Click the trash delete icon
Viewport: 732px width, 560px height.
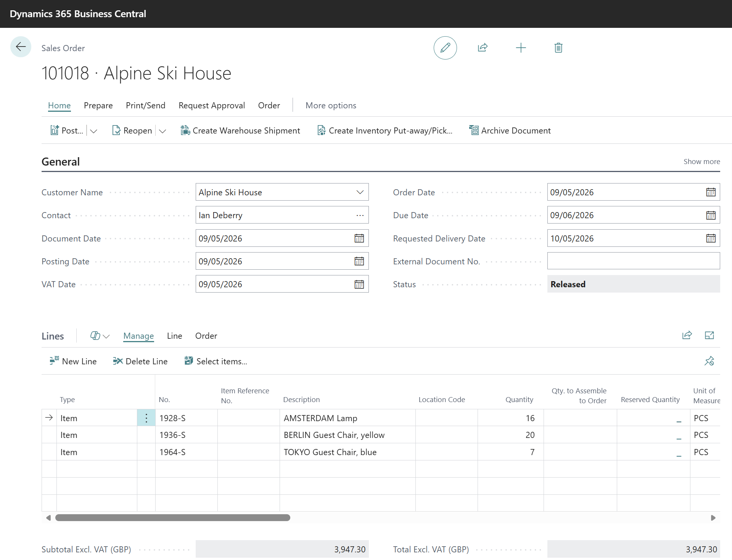(558, 48)
